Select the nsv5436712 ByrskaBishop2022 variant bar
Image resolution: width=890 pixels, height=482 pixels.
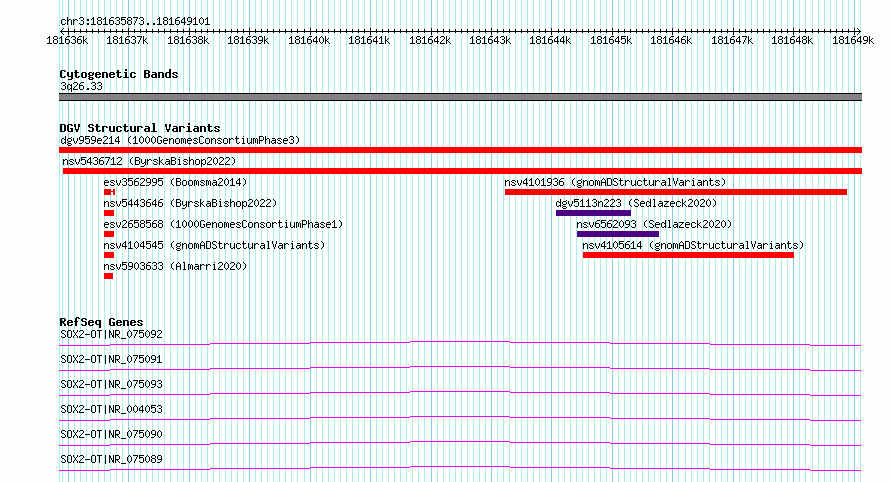[x=462, y=171]
